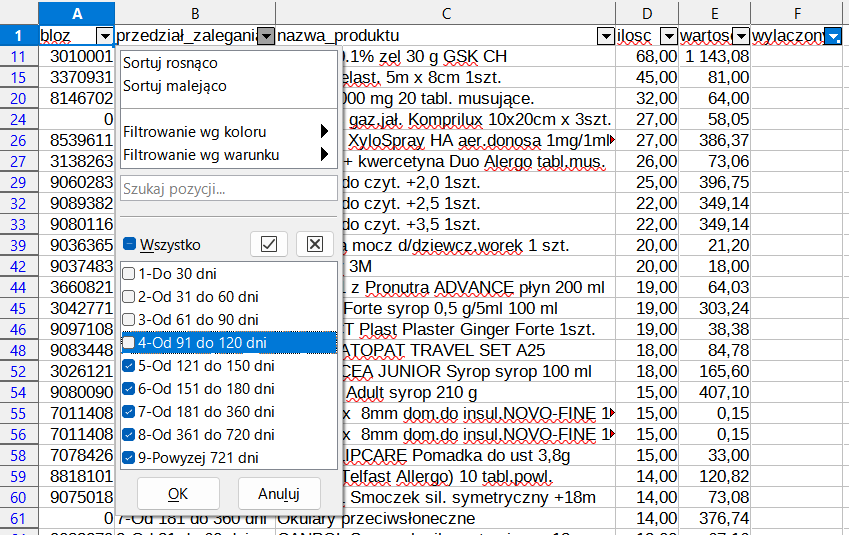Click the Szukaj pozycji search field

(228, 188)
